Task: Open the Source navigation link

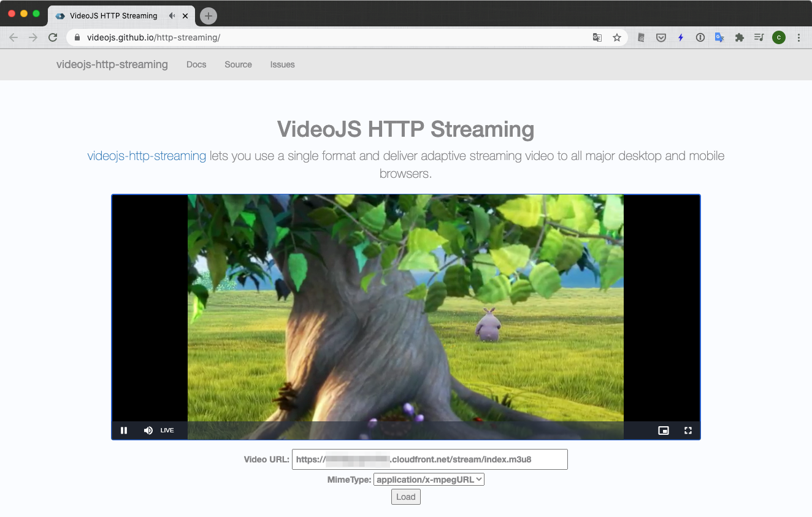Action: (x=238, y=64)
